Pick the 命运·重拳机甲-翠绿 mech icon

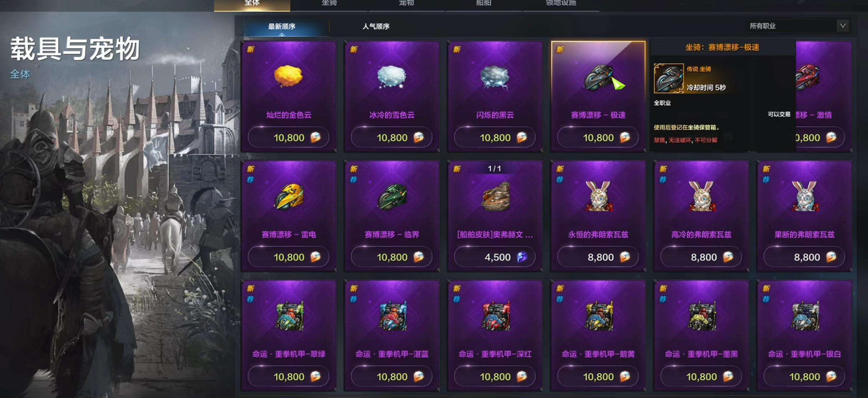[289, 316]
